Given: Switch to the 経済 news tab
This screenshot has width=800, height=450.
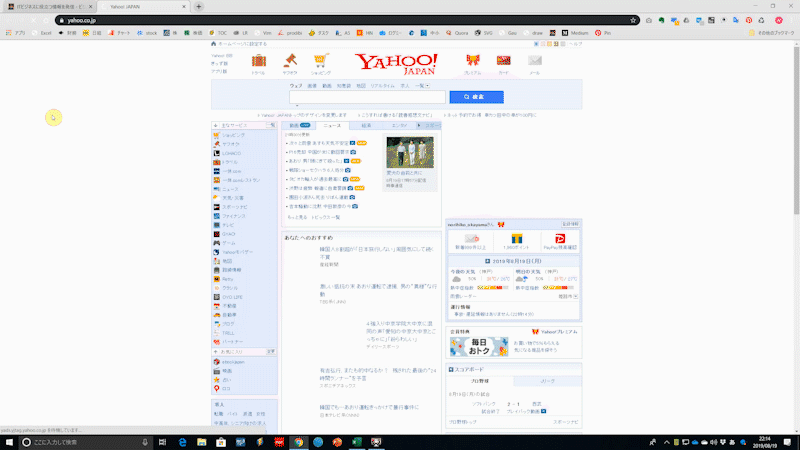Looking at the screenshot, I should pyautogui.click(x=366, y=126).
